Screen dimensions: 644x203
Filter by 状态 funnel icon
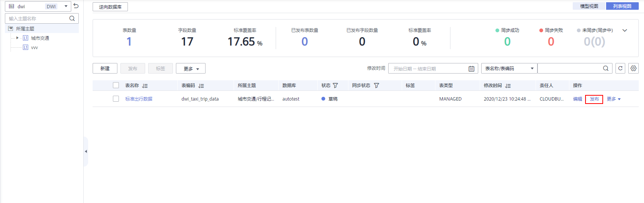[x=335, y=86]
